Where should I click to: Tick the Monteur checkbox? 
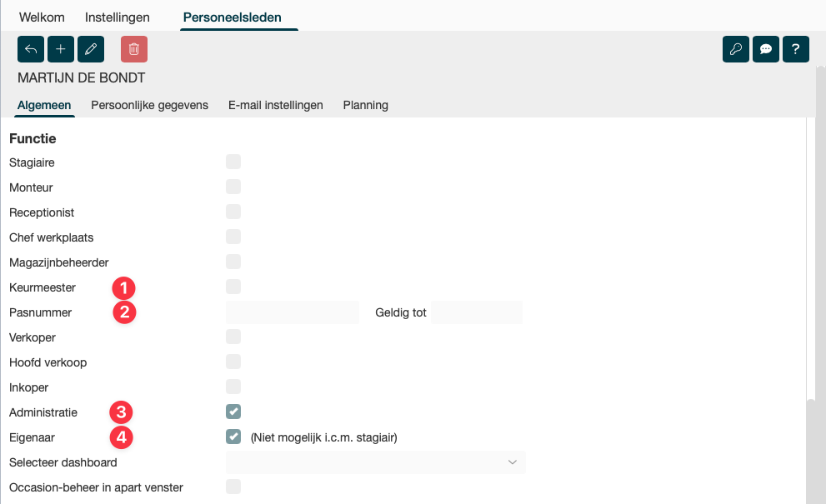pos(233,187)
